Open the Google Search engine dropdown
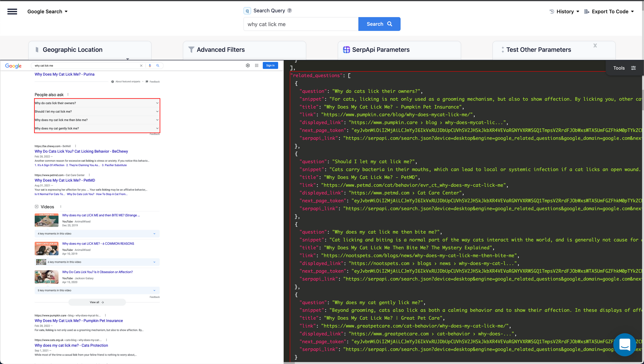 pyautogui.click(x=48, y=12)
